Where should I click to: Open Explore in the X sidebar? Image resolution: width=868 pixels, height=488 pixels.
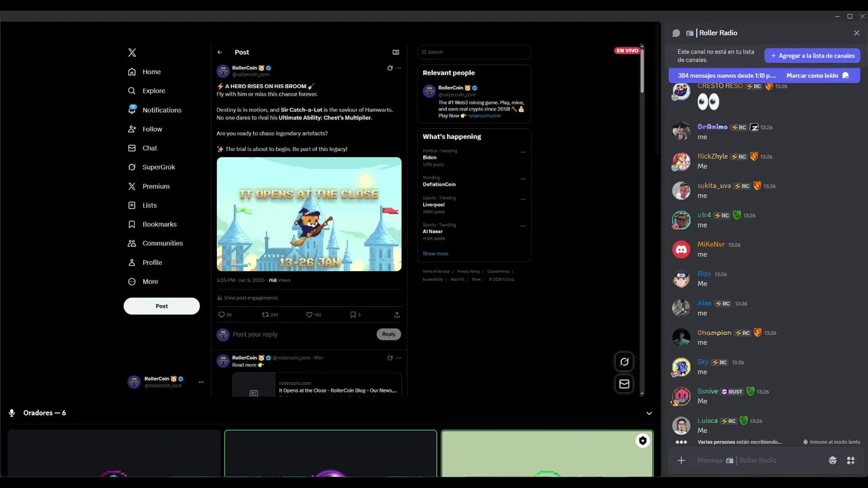pos(146,91)
